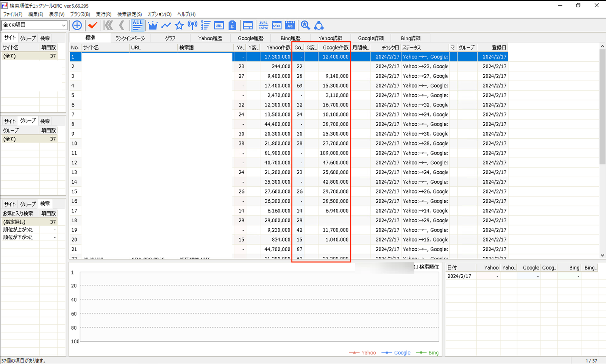The width and height of the screenshot is (606, 364).
Task: Switch to the ランクインページ tab
Action: point(130,38)
